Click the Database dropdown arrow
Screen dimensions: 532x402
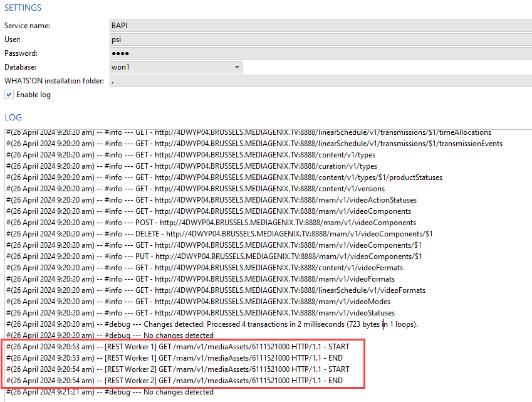(237, 67)
